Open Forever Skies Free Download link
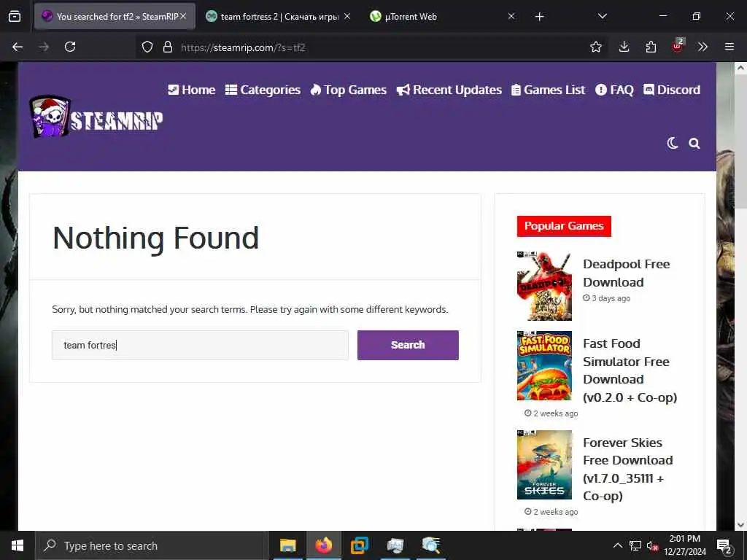The image size is (747, 560). tap(628, 469)
